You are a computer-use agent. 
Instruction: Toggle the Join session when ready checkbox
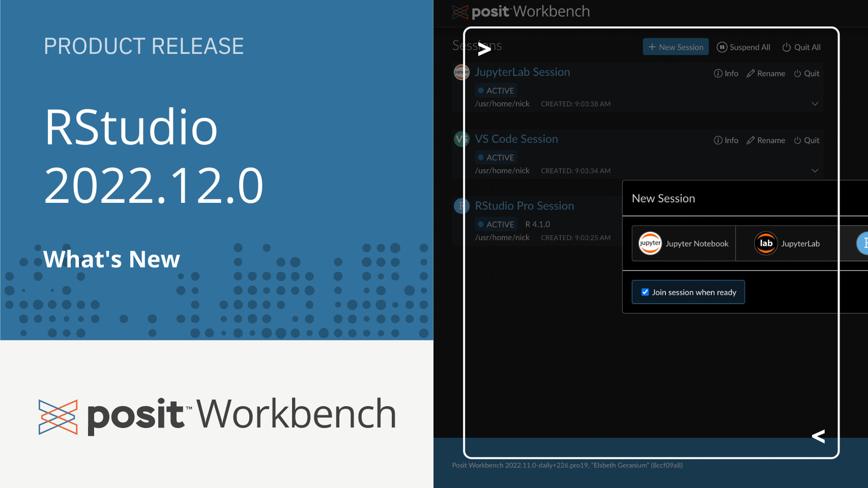coord(645,292)
